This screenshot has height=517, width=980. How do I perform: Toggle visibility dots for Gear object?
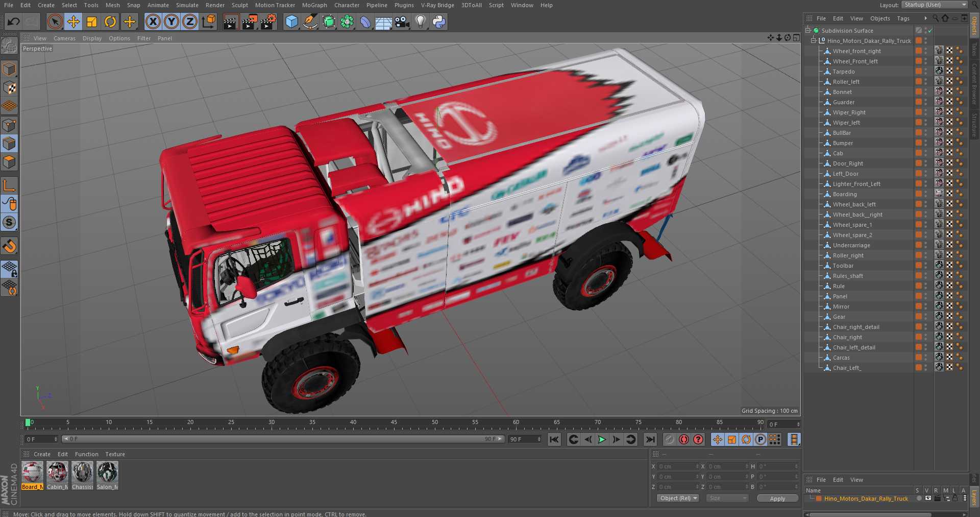click(x=925, y=317)
